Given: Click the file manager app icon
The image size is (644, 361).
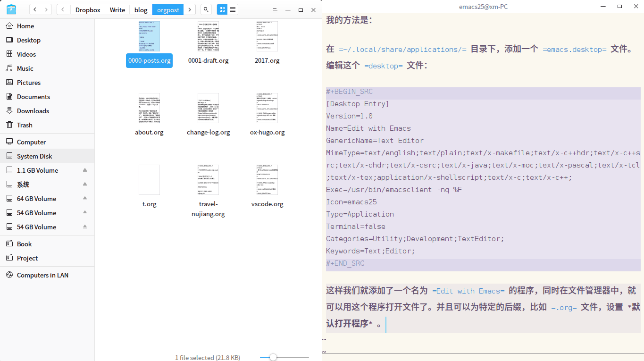Looking at the screenshot, I should coord(11,9).
